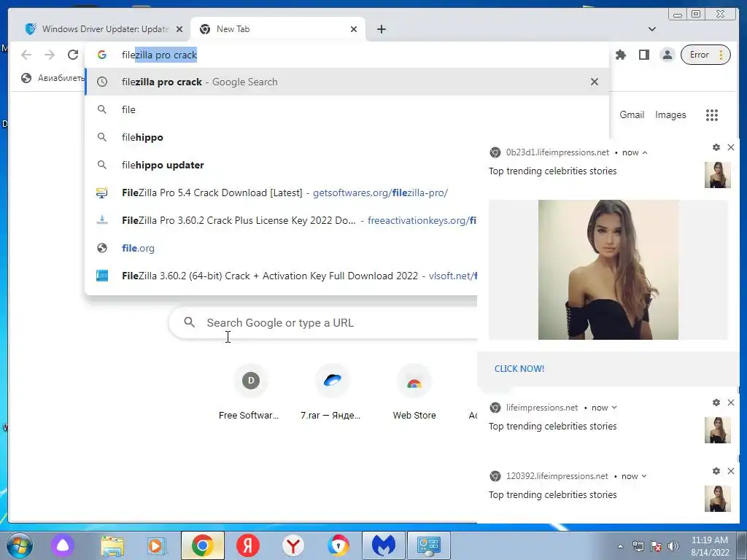Screen dimensions: 747x560
Task: Open the Chromium-style browser taskbar icon
Action: (338, 545)
